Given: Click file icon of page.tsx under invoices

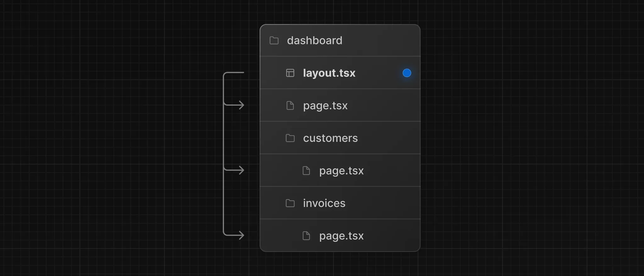Looking at the screenshot, I should point(306,235).
